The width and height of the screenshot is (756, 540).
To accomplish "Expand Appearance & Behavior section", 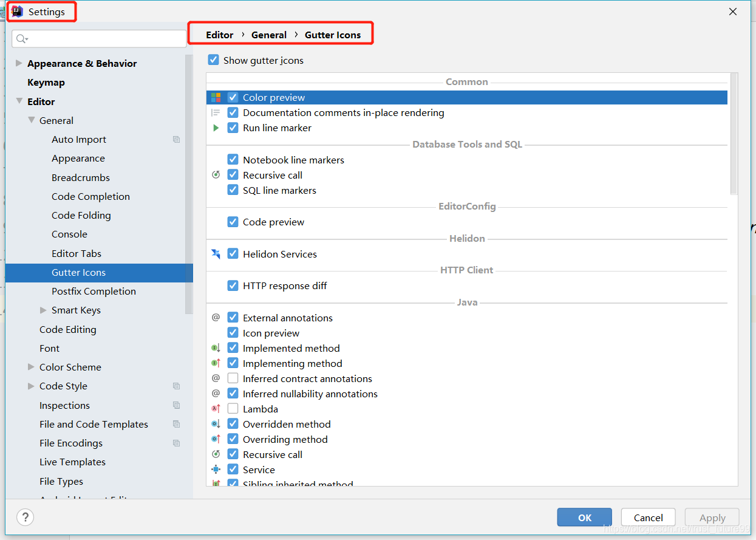I will coord(19,63).
